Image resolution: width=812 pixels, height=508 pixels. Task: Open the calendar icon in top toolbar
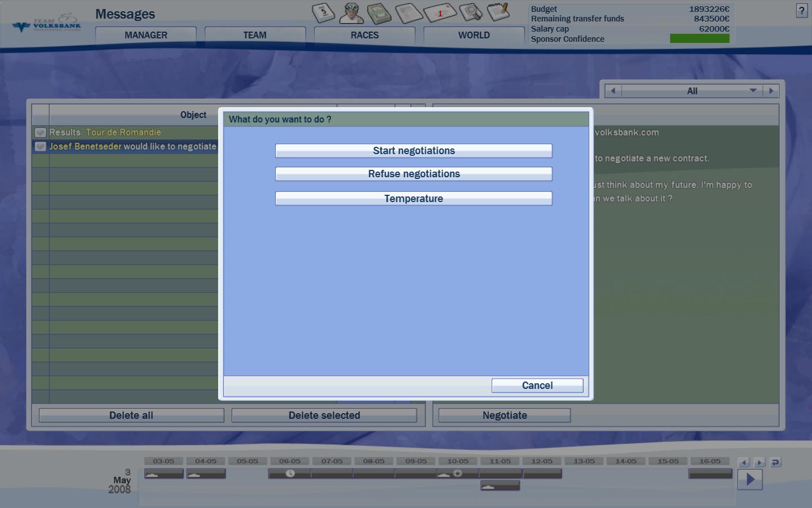click(x=323, y=12)
